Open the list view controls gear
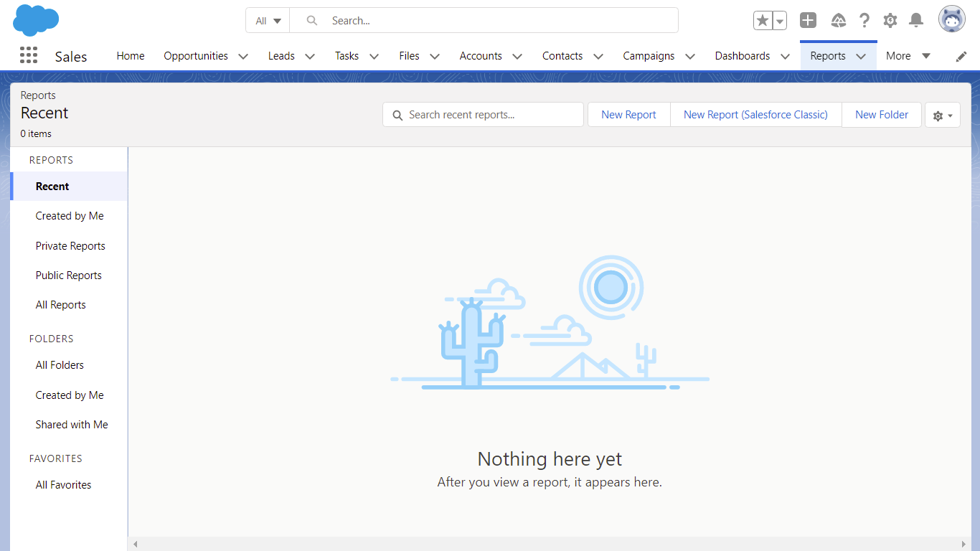 pos(943,115)
